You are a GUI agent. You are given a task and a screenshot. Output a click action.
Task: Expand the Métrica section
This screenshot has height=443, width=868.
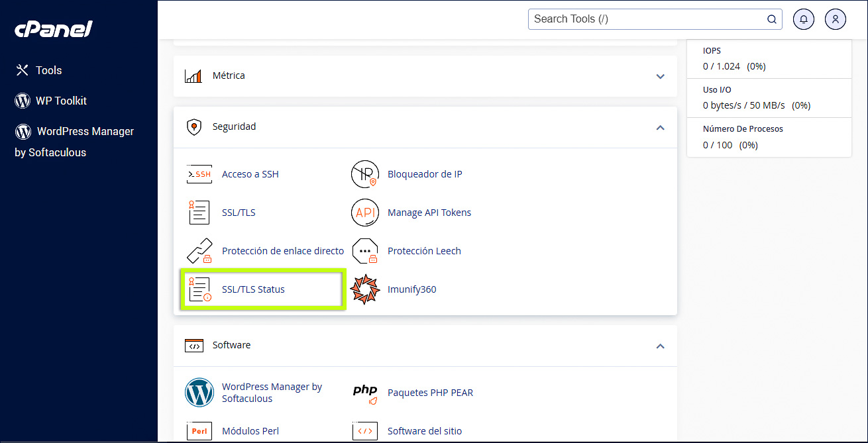pyautogui.click(x=660, y=76)
